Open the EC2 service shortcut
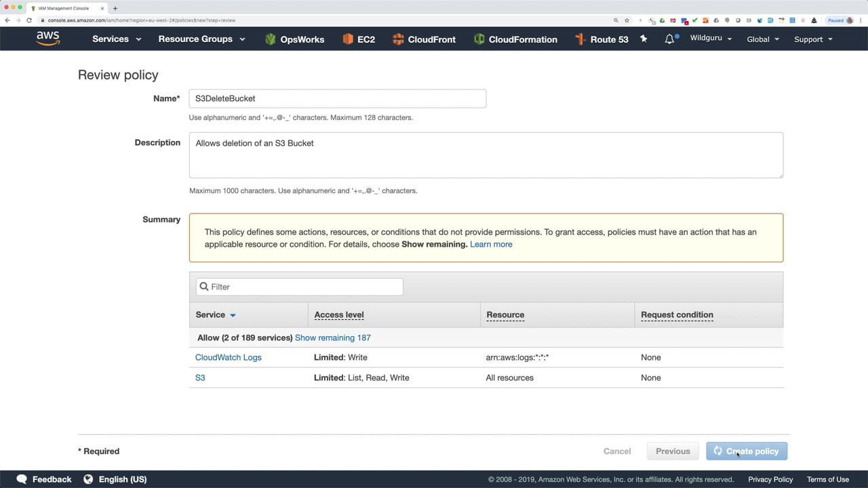Viewport: 868px width, 488px height. (359, 39)
